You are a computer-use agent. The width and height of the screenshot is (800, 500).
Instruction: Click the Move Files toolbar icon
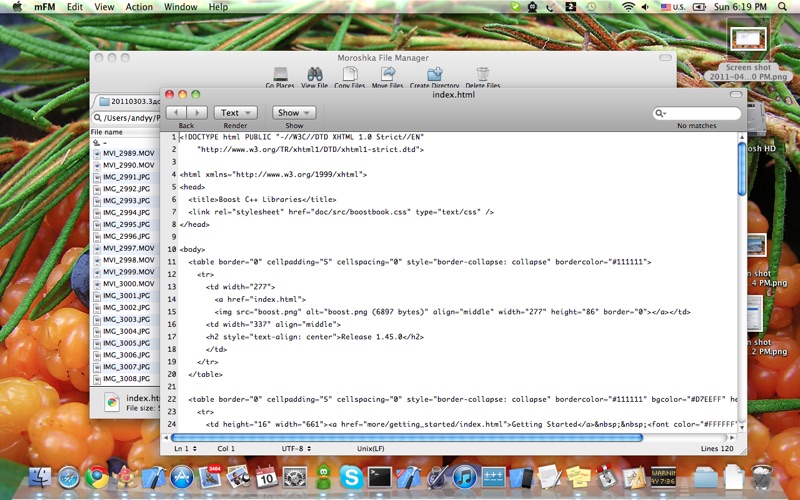coord(386,75)
